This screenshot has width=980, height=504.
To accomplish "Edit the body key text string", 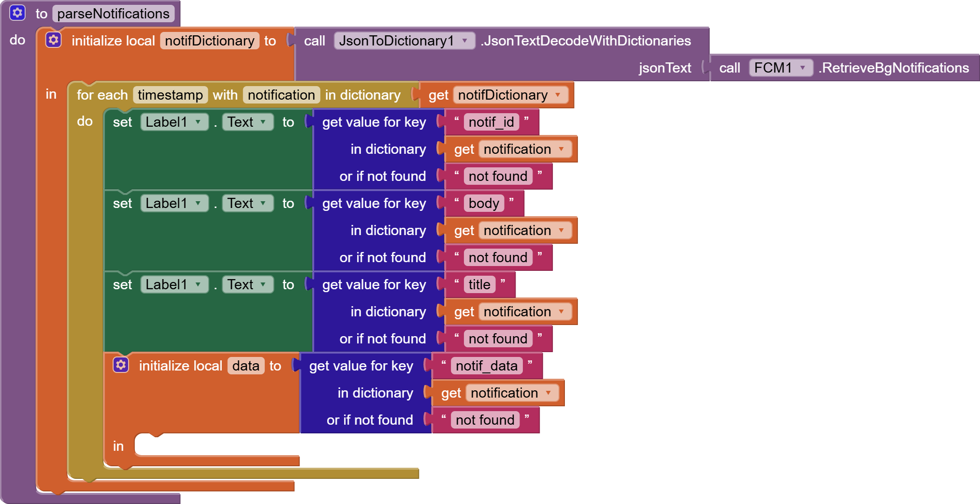I will click(x=483, y=203).
